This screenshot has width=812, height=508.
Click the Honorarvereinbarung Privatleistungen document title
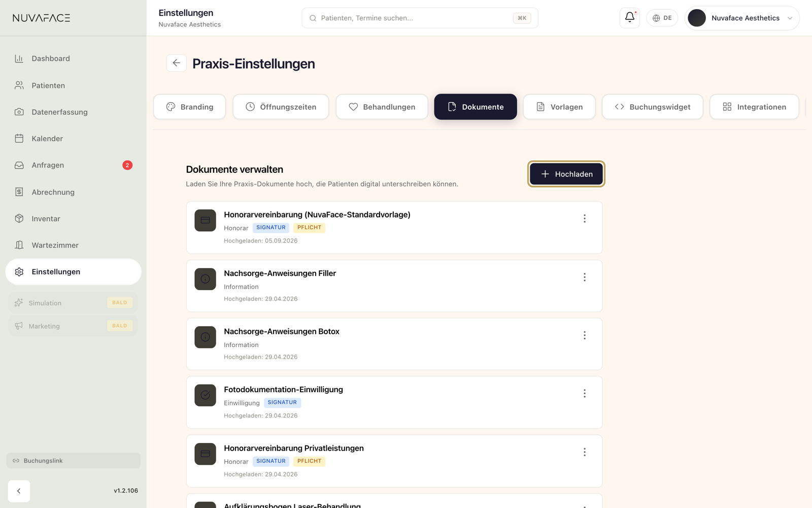tap(294, 448)
